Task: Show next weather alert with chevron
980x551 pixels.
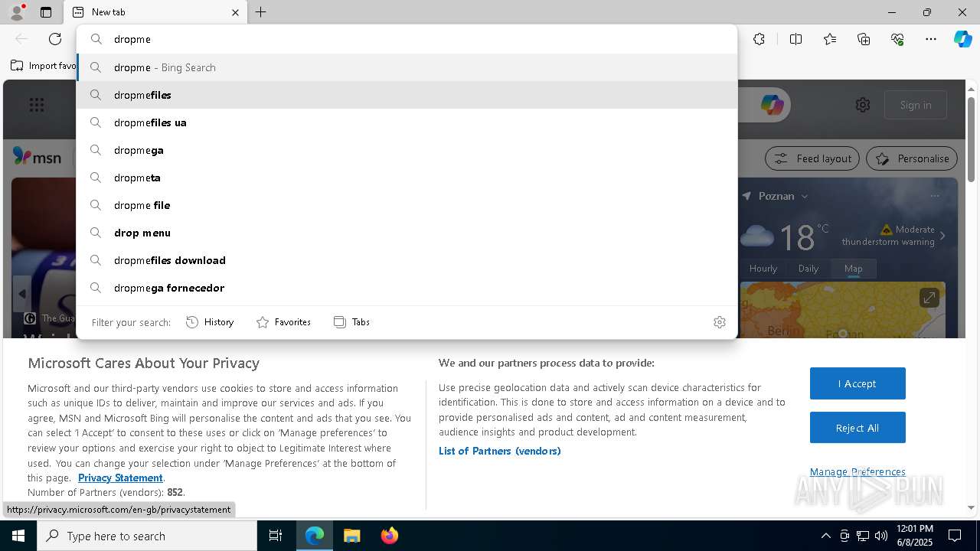Action: point(942,236)
